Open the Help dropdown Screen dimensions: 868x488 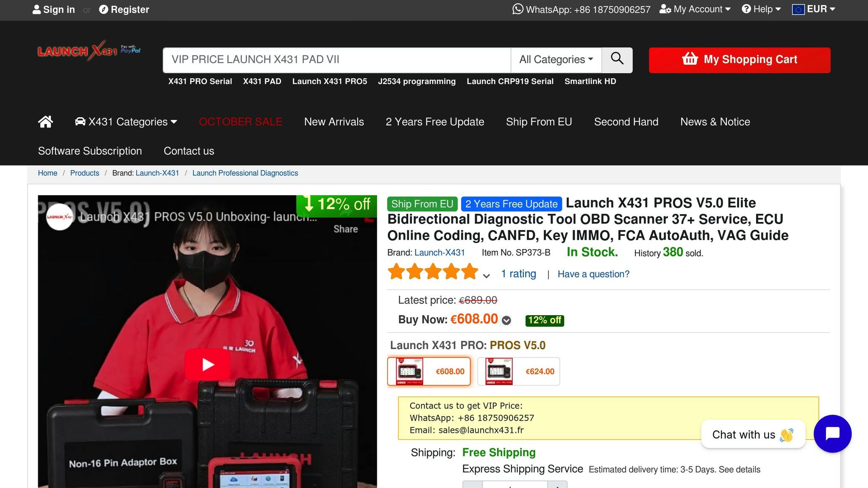[x=761, y=9]
